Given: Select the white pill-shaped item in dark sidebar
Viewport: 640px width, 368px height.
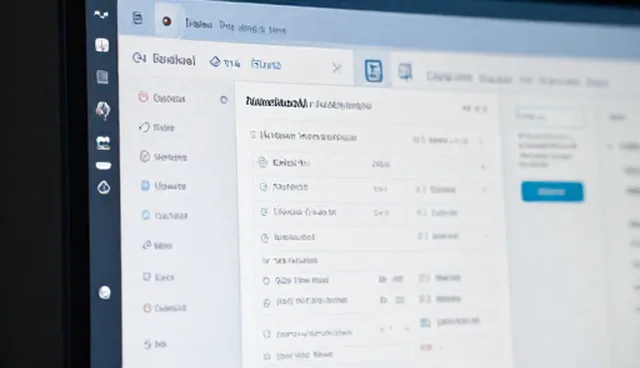Looking at the screenshot, I should click(103, 165).
